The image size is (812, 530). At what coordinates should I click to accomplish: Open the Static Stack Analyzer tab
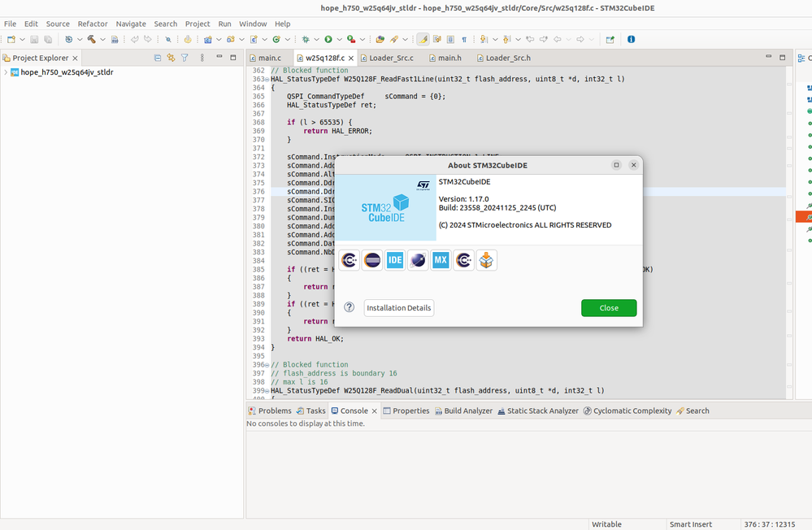pos(538,411)
